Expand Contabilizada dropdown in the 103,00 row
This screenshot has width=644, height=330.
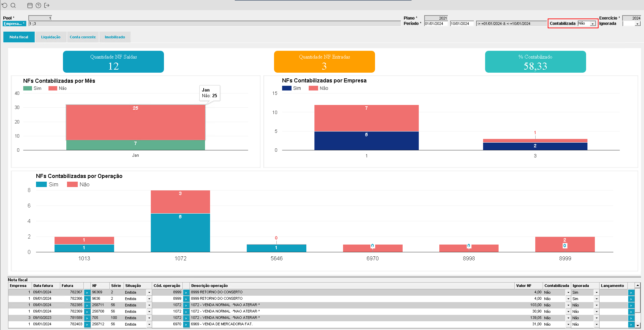point(568,305)
